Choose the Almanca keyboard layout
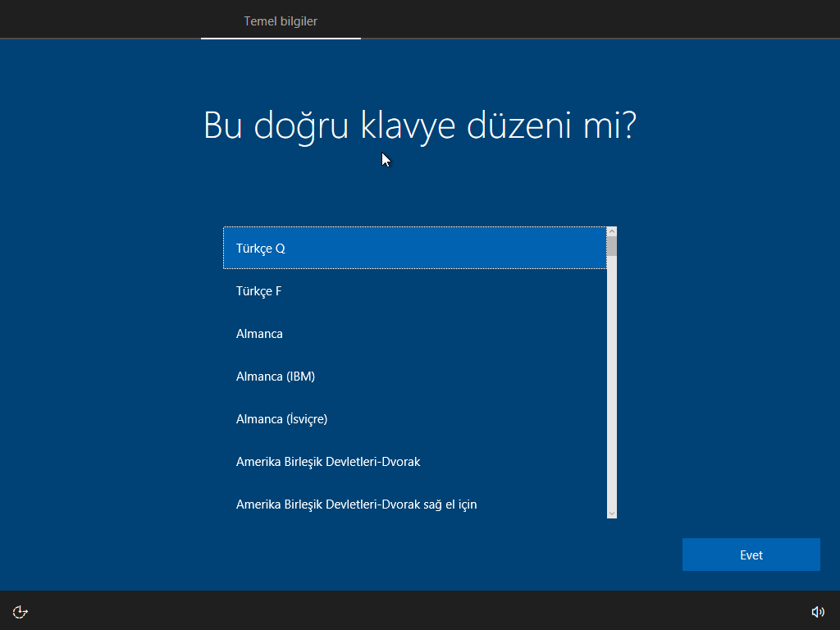This screenshot has height=630, width=840. pos(414,334)
